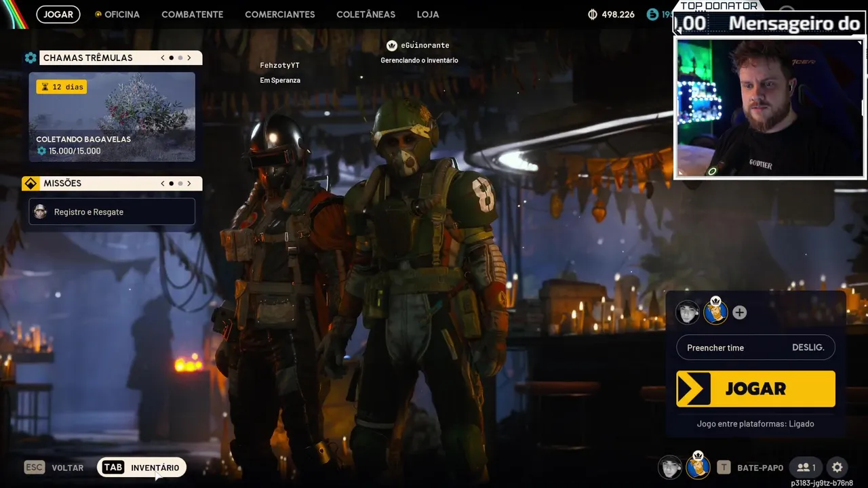Click the CHAMAS TRÊMULAS header title
The image size is (868, 488).
coord(88,58)
